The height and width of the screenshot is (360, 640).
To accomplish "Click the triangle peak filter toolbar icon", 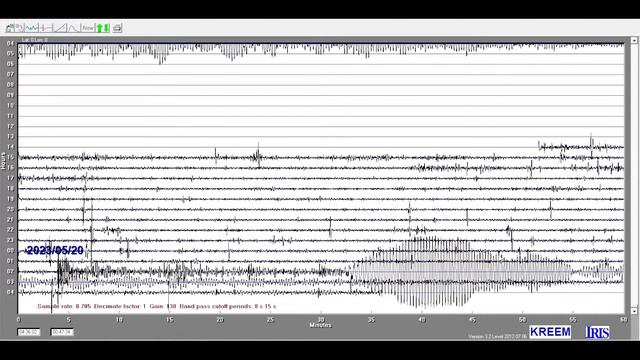I will [x=73, y=28].
